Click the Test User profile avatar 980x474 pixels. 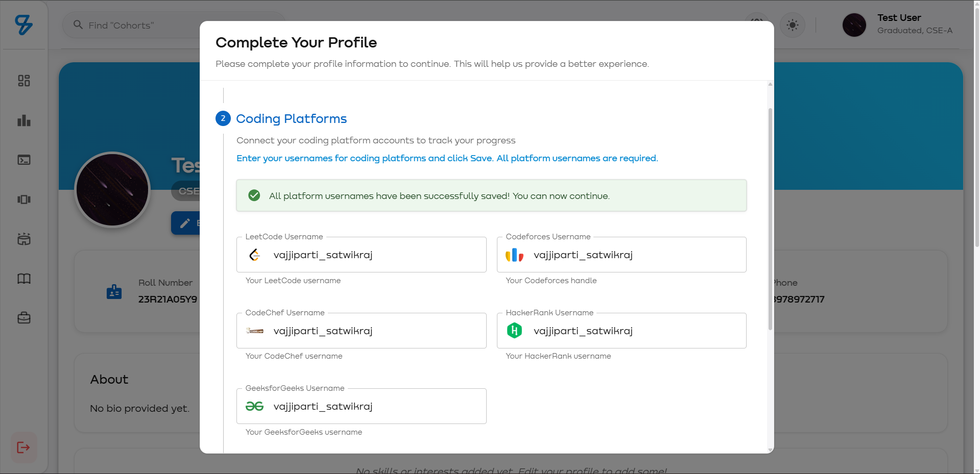pos(853,24)
